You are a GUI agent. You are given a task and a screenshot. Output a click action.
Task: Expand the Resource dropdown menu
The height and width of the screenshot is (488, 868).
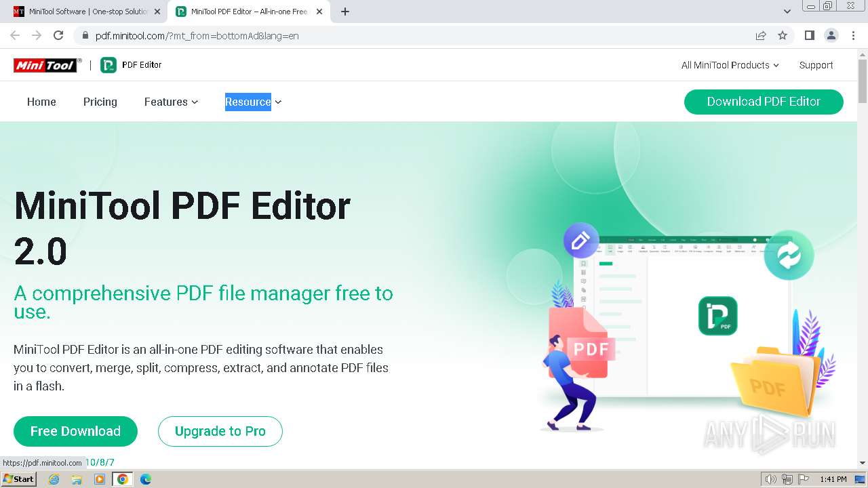(253, 102)
